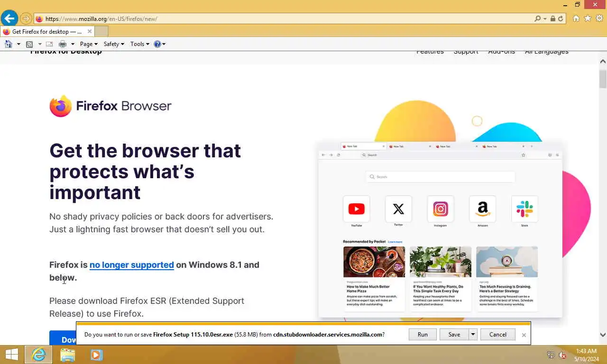Open the address bar autocomplete dropdown arrow
The image size is (607, 364).
pyautogui.click(x=545, y=19)
